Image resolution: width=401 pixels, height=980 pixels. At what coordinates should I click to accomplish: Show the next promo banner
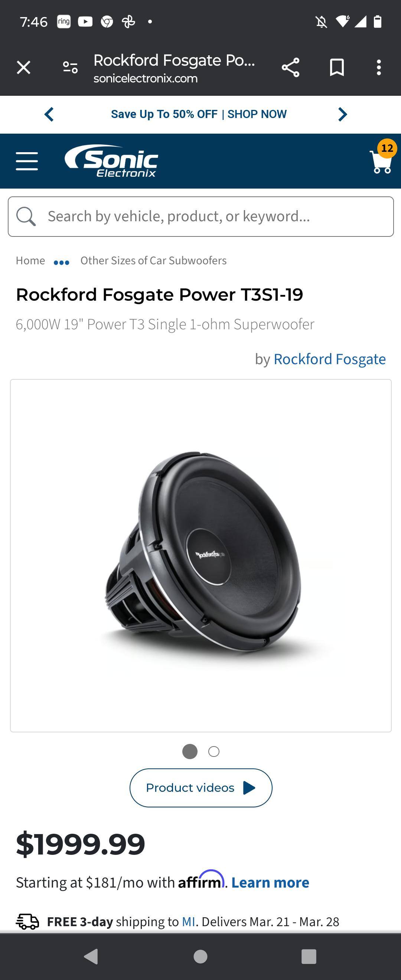point(342,114)
